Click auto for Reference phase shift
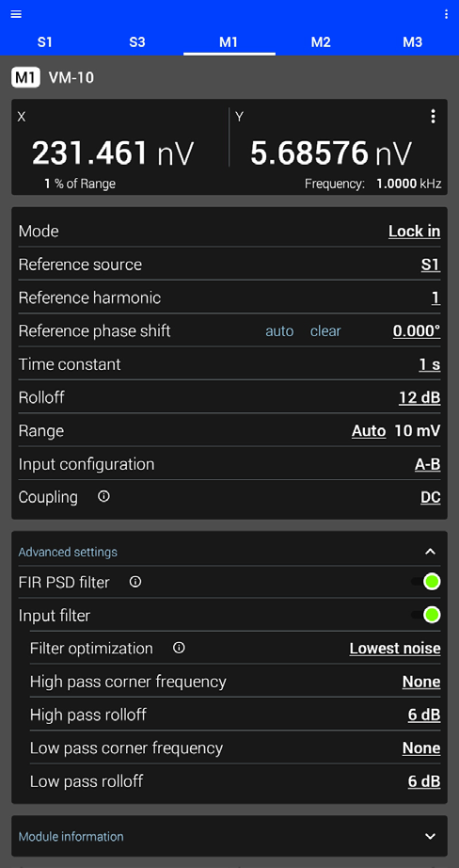The height and width of the screenshot is (868, 459). tap(279, 331)
